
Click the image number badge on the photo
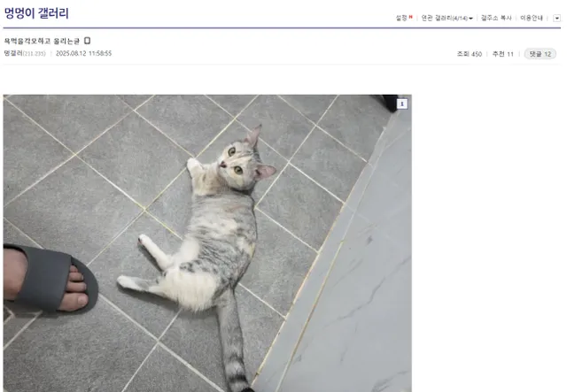click(401, 104)
